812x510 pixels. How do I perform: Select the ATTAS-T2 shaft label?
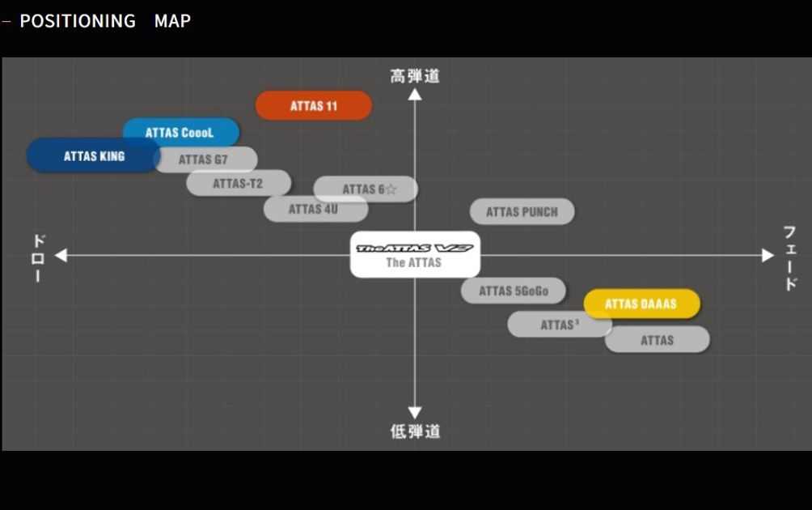(x=238, y=184)
